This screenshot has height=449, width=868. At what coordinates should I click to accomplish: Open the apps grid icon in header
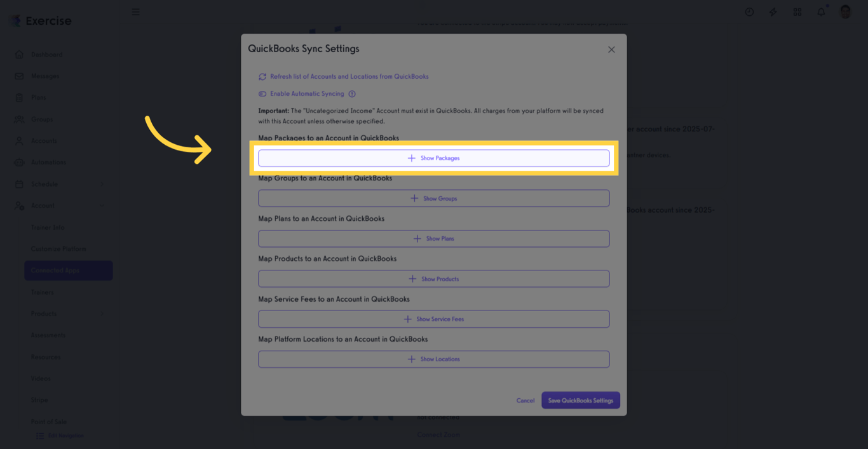[797, 12]
